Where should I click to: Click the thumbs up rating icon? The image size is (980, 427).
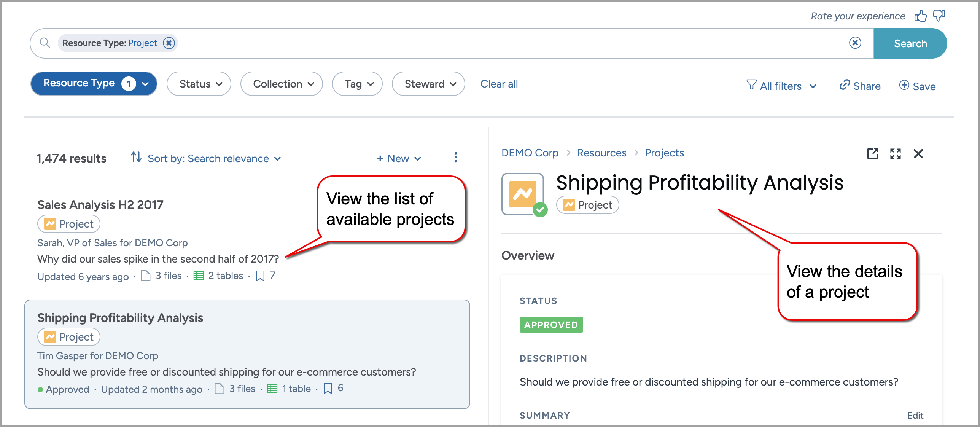pos(921,16)
